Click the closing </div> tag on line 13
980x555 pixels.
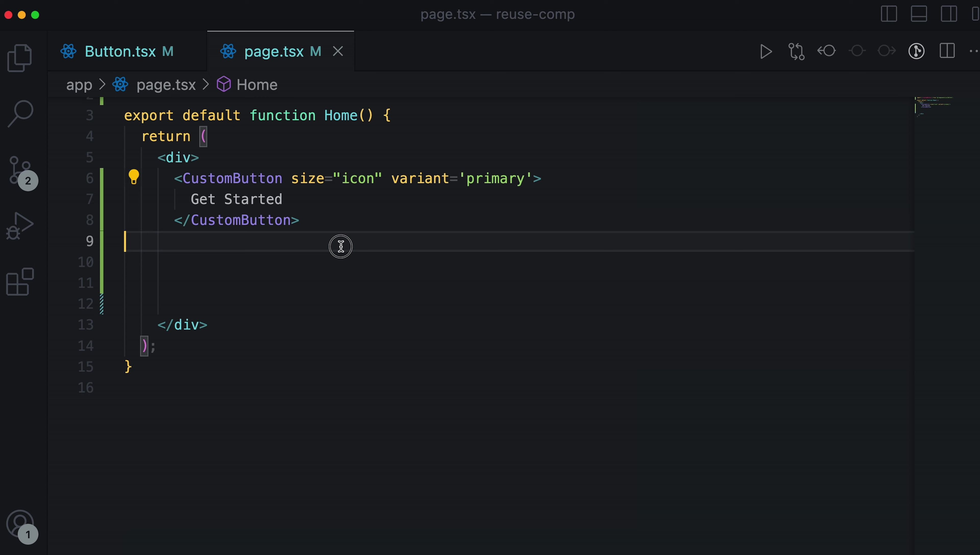pyautogui.click(x=182, y=325)
